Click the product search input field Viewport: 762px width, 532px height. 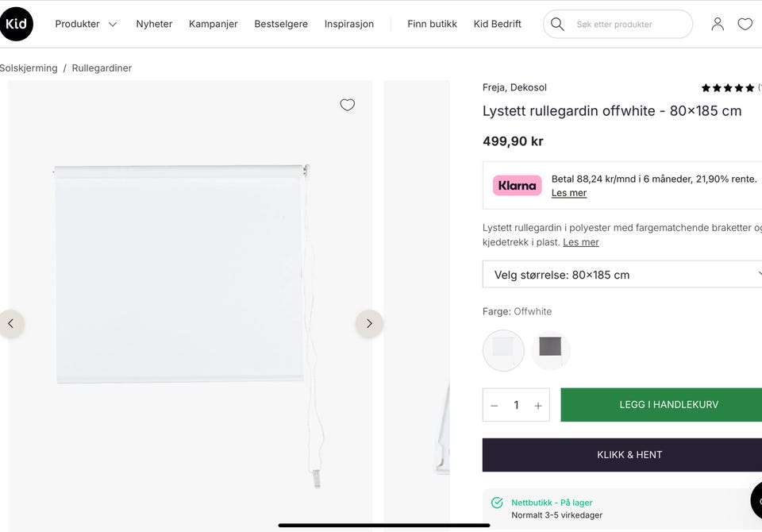(627, 25)
